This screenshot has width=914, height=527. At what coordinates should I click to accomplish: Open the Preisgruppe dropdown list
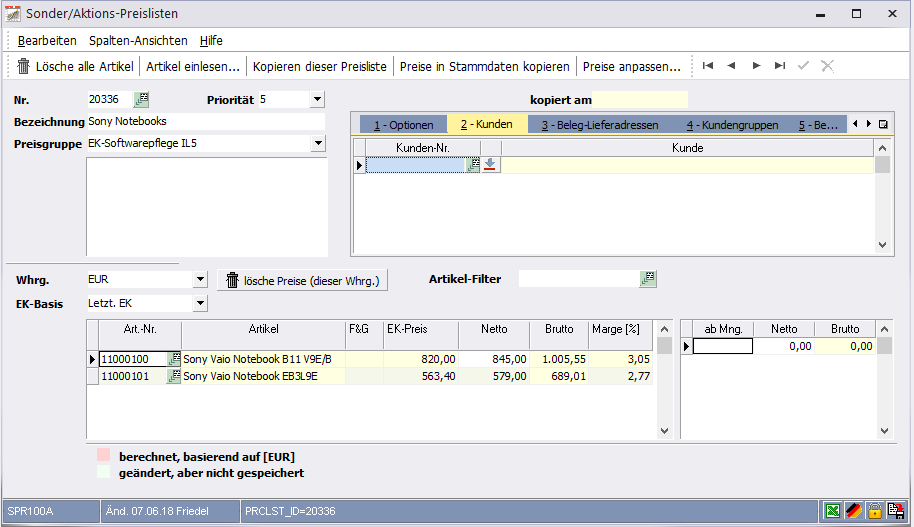point(318,143)
